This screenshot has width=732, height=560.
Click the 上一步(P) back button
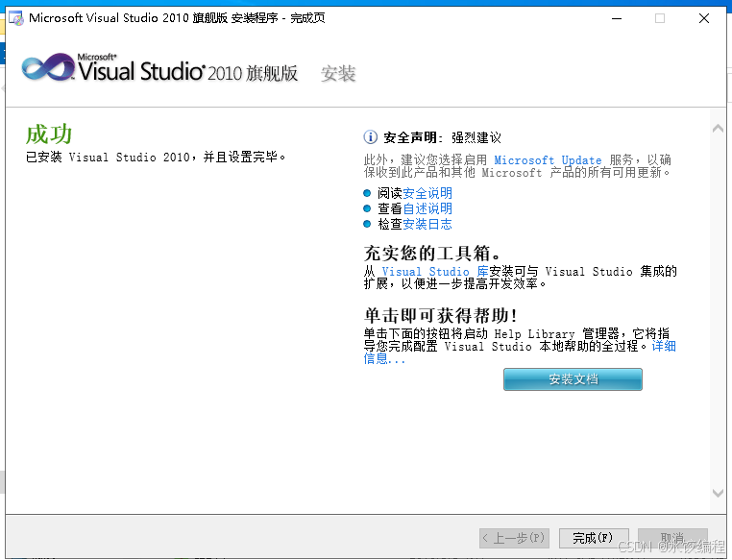515,538
